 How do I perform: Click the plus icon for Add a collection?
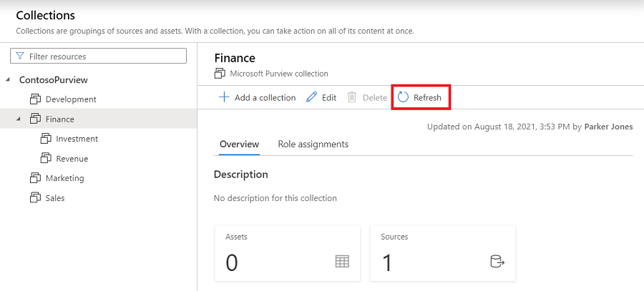pyautogui.click(x=224, y=97)
